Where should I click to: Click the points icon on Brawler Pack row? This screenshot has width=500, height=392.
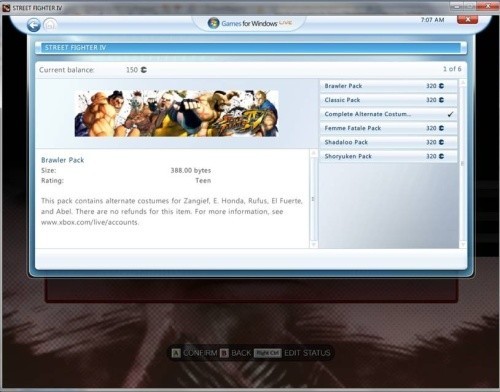(441, 86)
